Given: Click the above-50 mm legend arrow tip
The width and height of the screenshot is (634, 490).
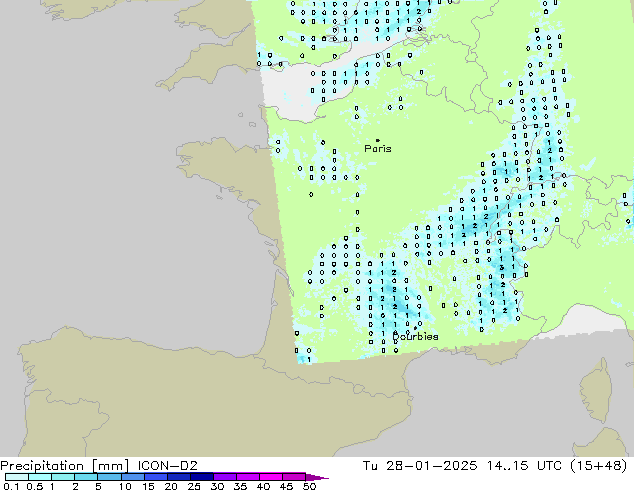Looking at the screenshot, I should [317, 477].
